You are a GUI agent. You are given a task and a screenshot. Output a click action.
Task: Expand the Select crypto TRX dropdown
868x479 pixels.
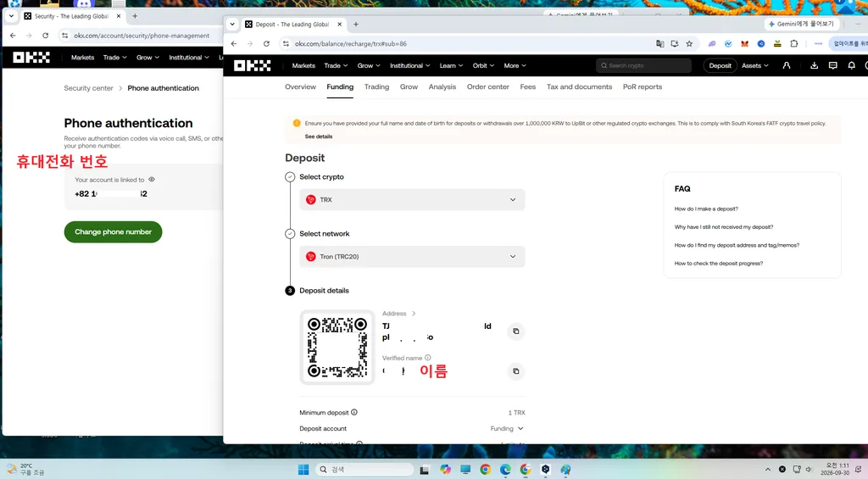tap(412, 200)
